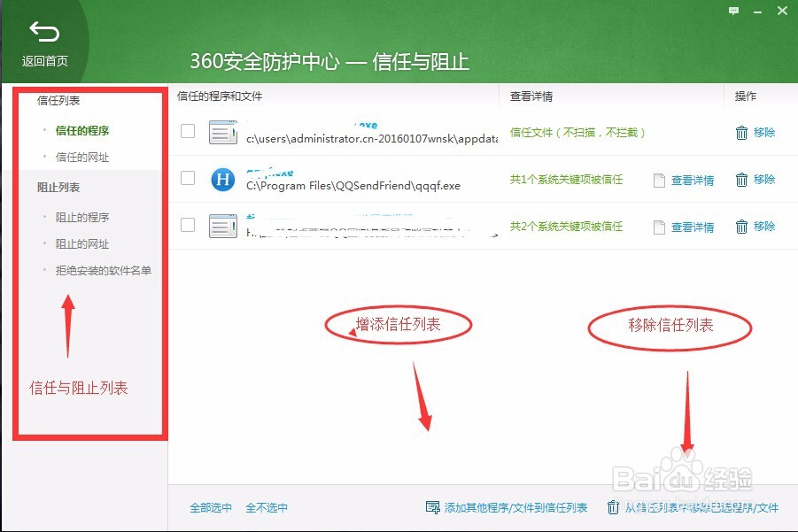Click the feedback bubble icon in title bar
The height and width of the screenshot is (532, 798).
coord(733,11)
